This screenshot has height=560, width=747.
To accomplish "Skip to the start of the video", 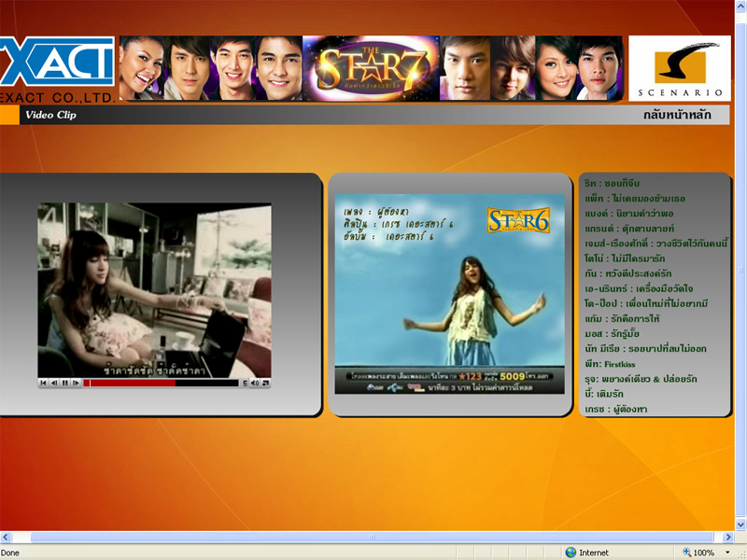I will tap(43, 383).
